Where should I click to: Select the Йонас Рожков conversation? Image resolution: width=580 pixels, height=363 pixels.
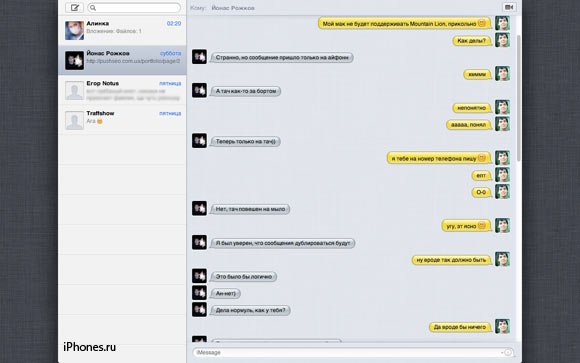point(122,60)
